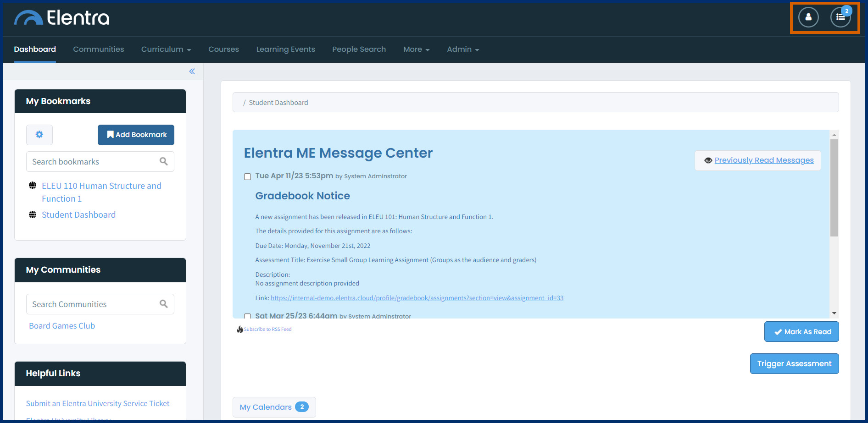Open bookmark settings gear icon
The height and width of the screenshot is (423, 868).
coord(39,135)
